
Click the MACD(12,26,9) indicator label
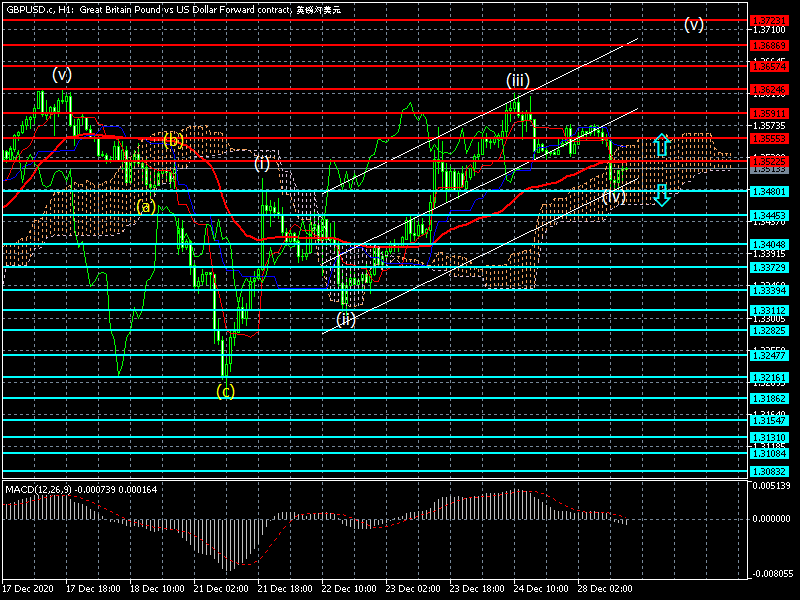(x=38, y=490)
